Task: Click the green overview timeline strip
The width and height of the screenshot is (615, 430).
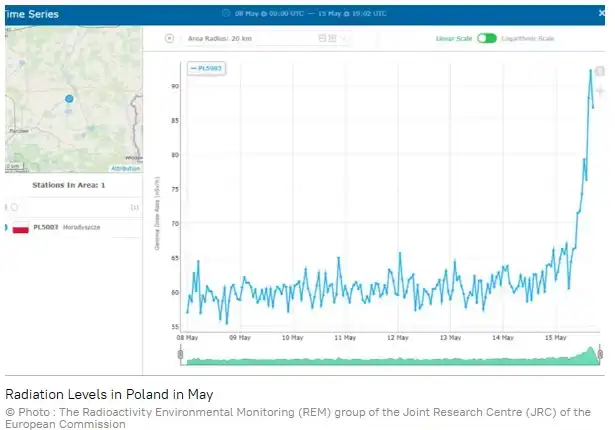Action: pos(390,358)
